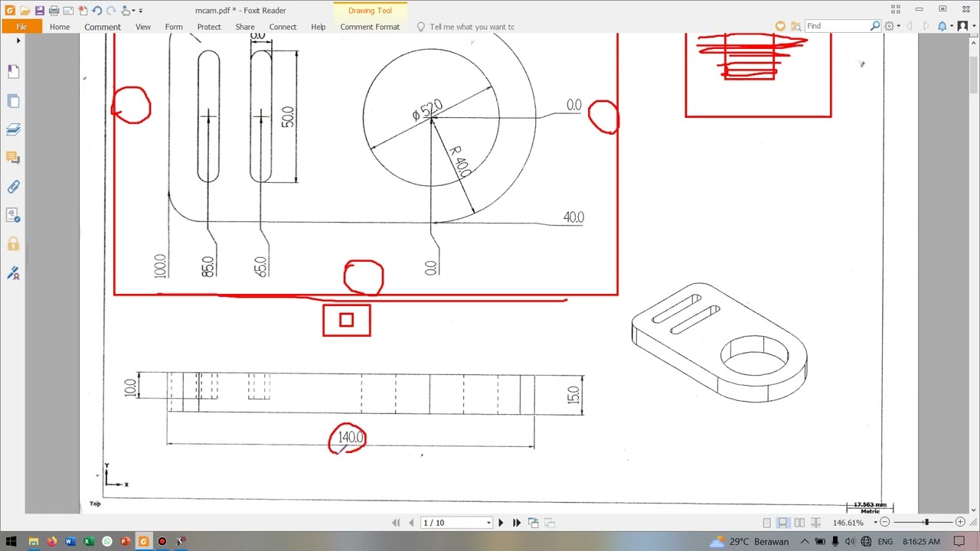
Task: Open PowerPoint from the taskbar
Action: pos(125,541)
